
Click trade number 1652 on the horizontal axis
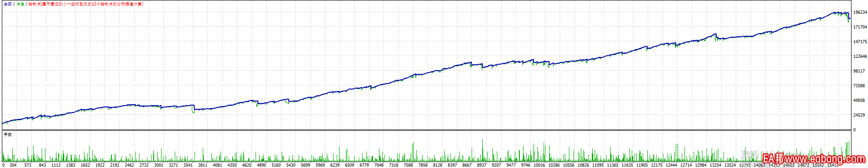(x=85, y=165)
